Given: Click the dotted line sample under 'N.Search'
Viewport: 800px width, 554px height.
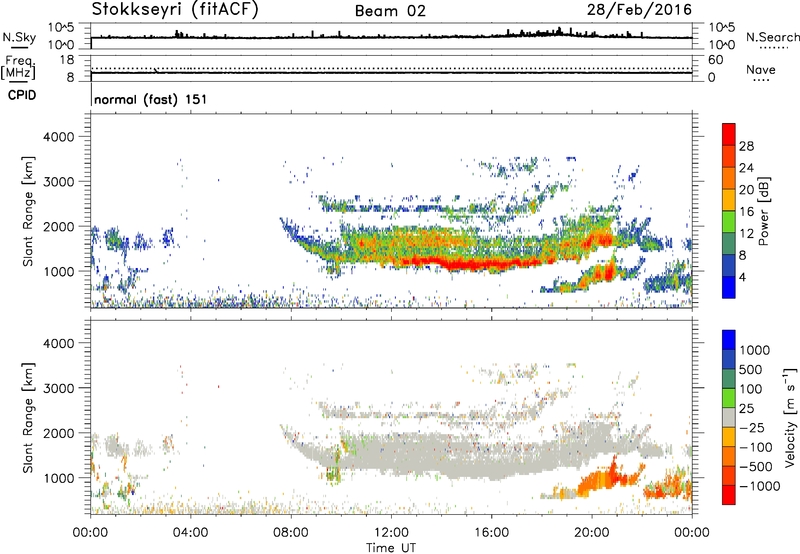Looking at the screenshot, I should (773, 47).
